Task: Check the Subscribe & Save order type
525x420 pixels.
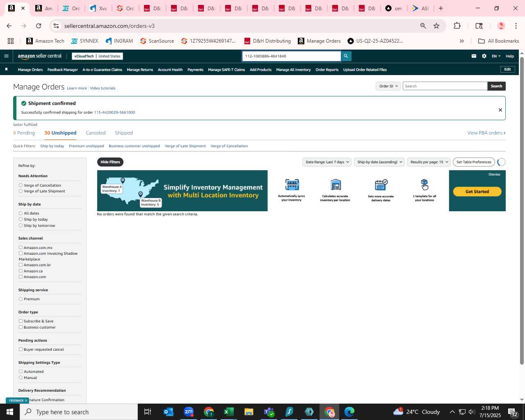Action: click(x=21, y=321)
